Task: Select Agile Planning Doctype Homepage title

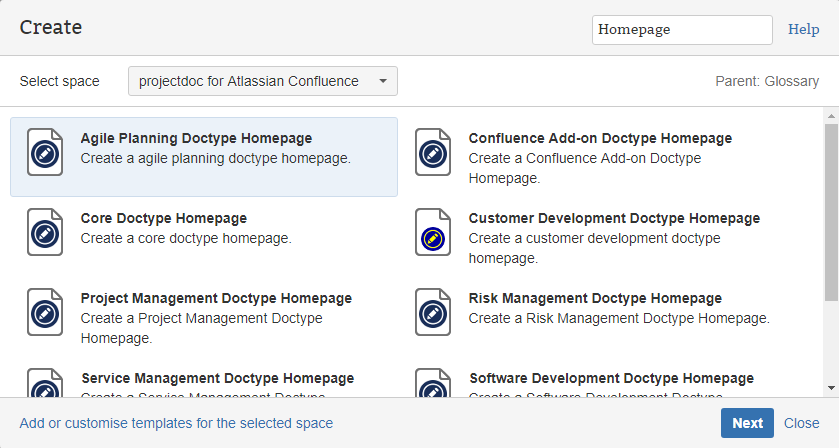Action: coord(196,139)
